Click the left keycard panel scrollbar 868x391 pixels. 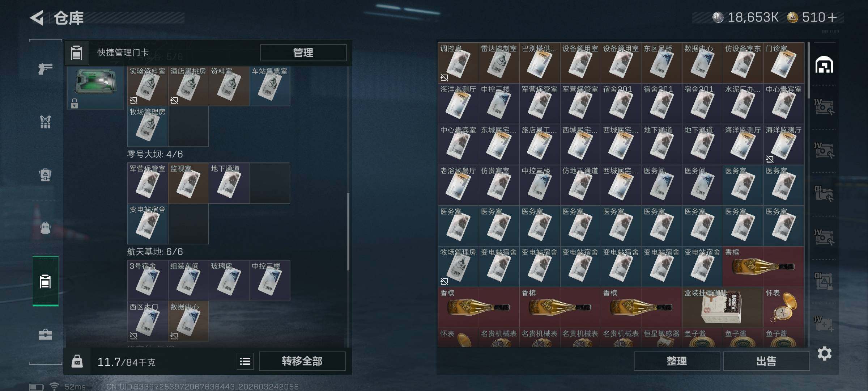[x=348, y=232]
